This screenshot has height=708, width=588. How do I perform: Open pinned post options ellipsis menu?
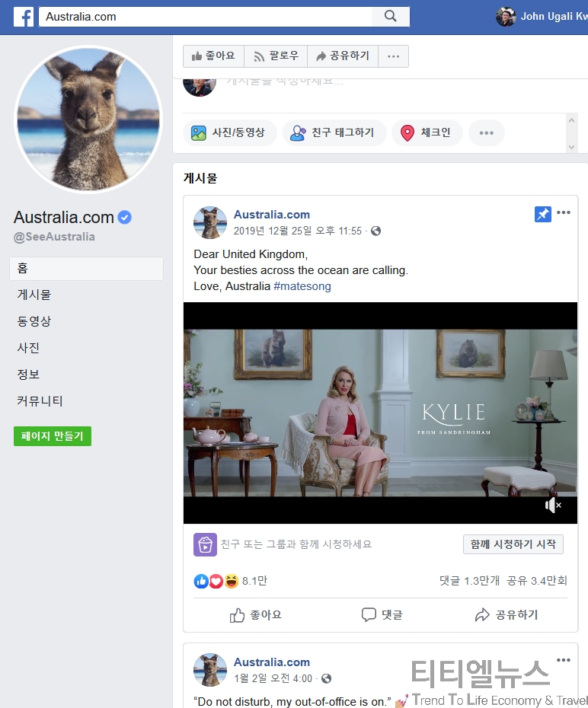coord(564,212)
